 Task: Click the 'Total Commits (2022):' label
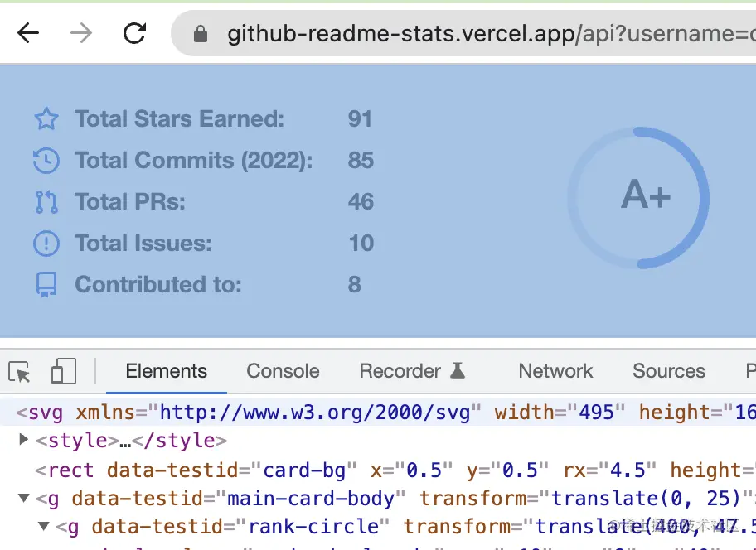[194, 161]
